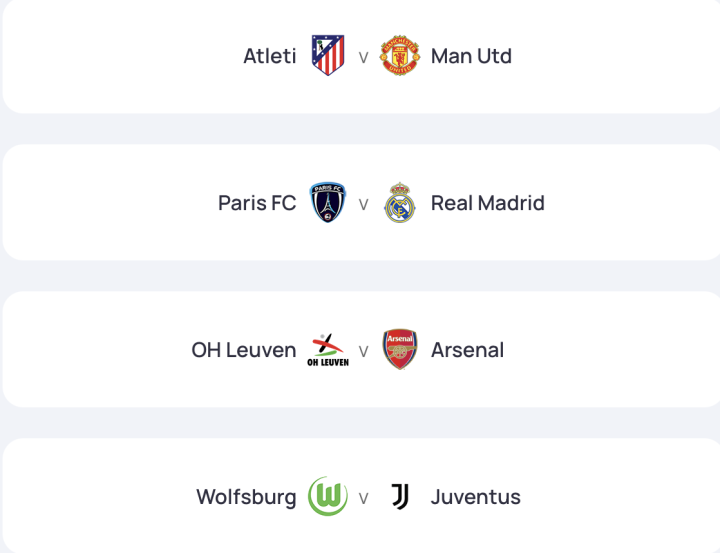Open the Real Madrid team name
This screenshot has width=720, height=553.
487,203
